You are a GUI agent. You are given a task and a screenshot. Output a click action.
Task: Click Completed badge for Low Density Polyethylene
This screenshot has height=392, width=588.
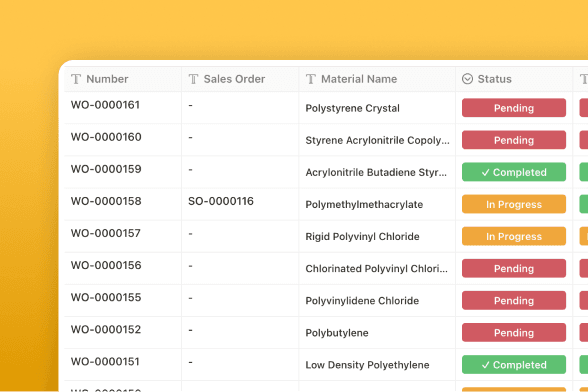[x=514, y=365]
